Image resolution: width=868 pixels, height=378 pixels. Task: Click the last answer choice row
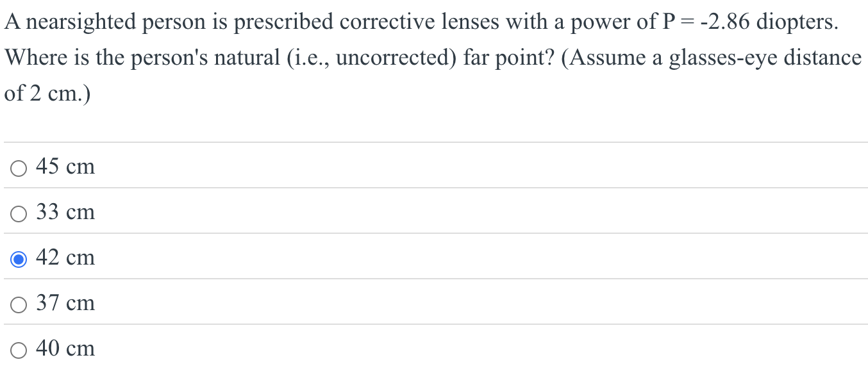click(x=256, y=349)
